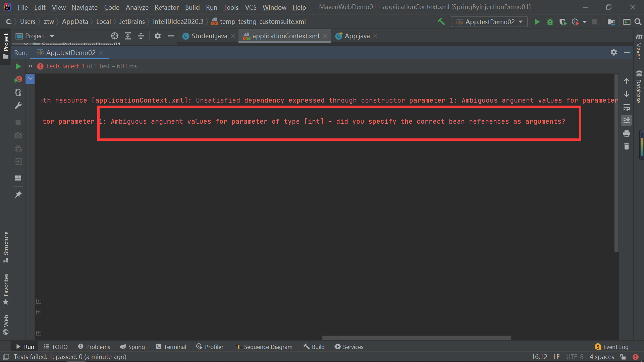Toggle soft-wrap in the console

click(627, 108)
